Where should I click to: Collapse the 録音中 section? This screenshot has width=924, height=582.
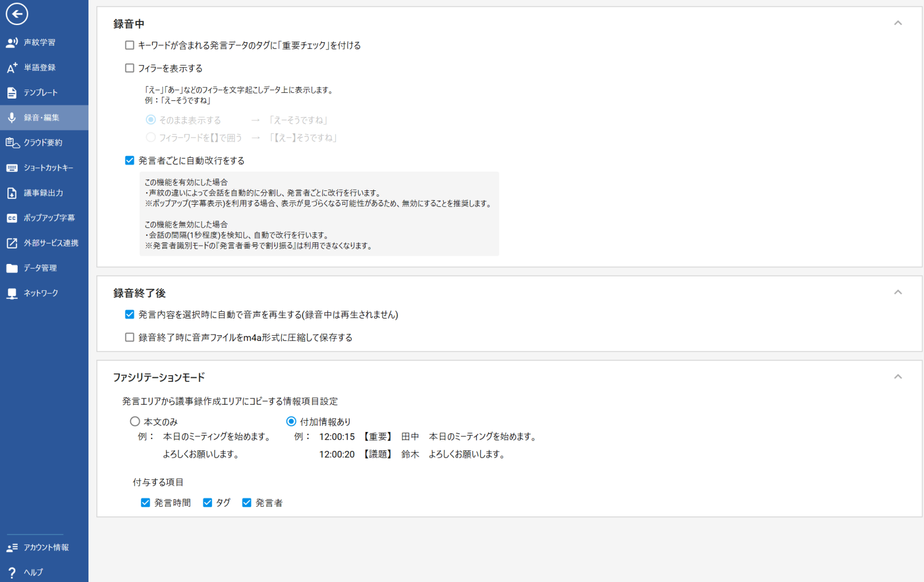[x=898, y=23]
